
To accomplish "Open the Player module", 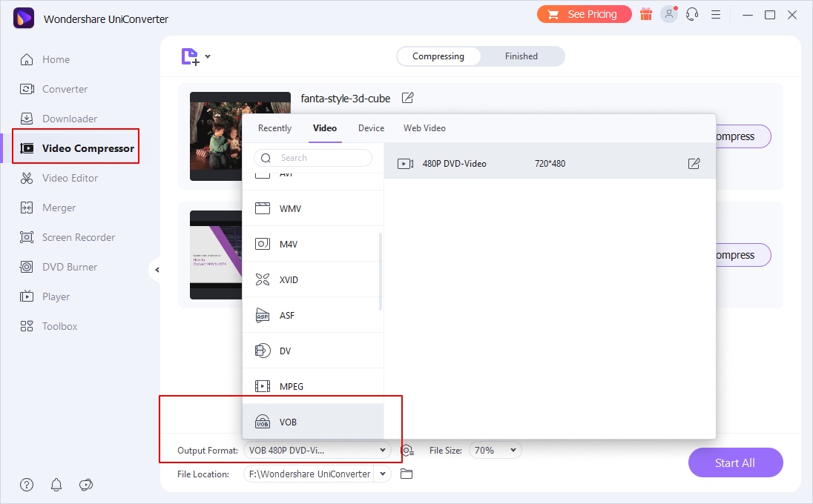I will 44,296.
